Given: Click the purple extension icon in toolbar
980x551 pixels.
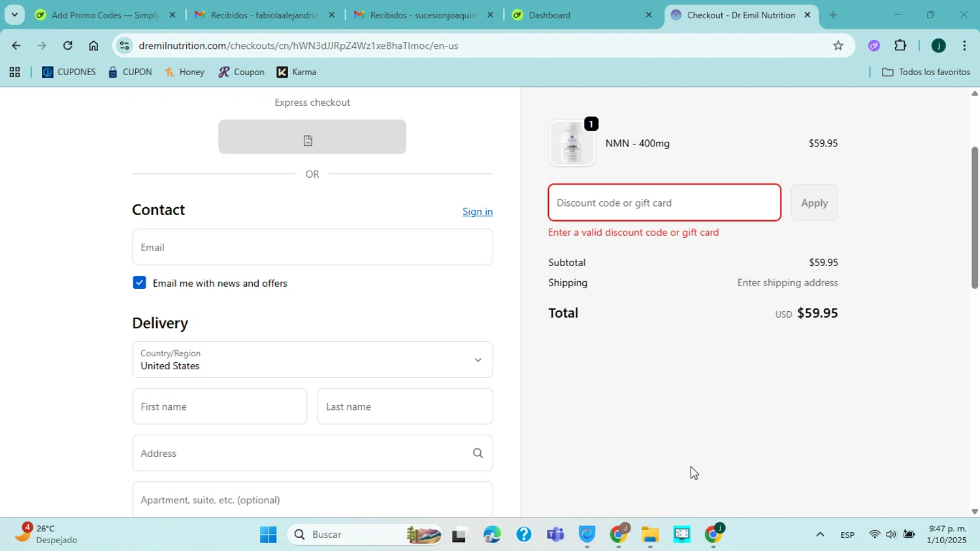Looking at the screenshot, I should point(874,46).
